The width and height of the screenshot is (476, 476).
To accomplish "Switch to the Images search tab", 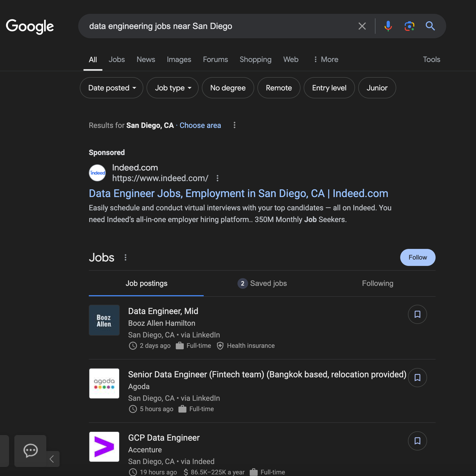I will [x=179, y=60].
